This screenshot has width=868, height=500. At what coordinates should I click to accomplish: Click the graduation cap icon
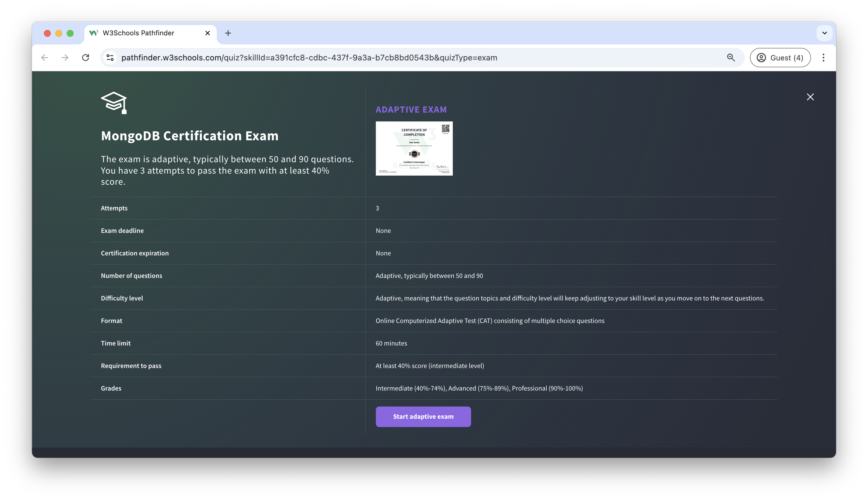click(114, 102)
